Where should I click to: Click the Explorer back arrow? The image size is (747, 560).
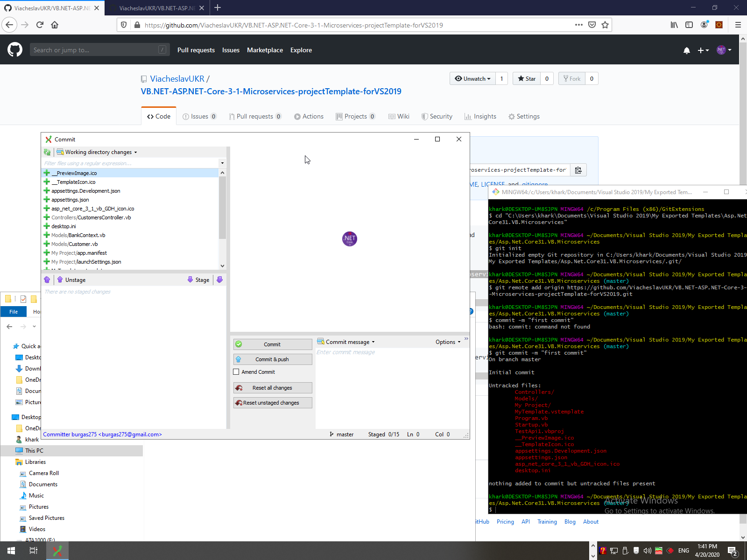coord(9,327)
